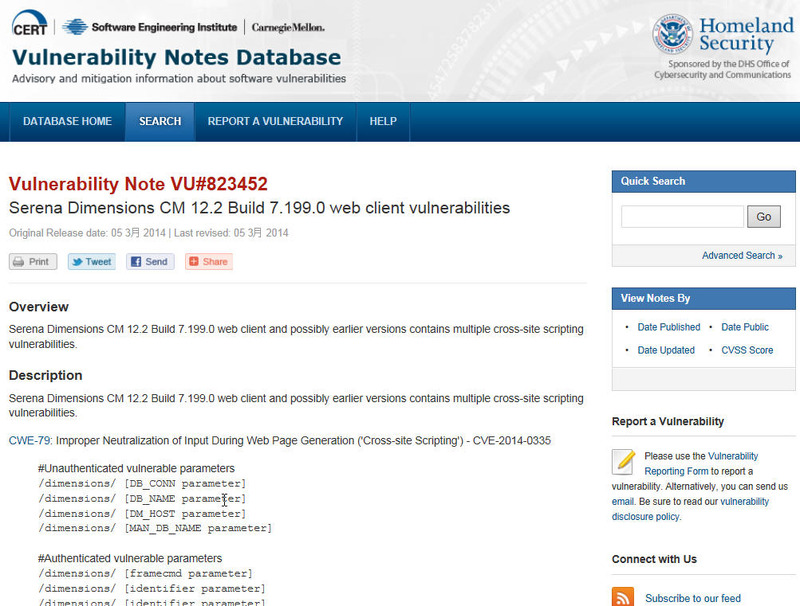Share the note via Tweet button
This screenshot has width=800, height=606.
point(91,262)
